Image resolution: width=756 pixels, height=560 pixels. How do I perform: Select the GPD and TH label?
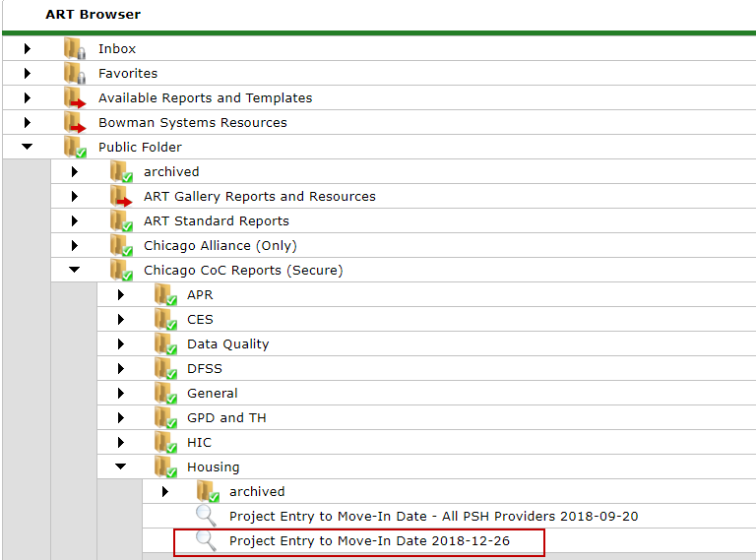tap(226, 418)
